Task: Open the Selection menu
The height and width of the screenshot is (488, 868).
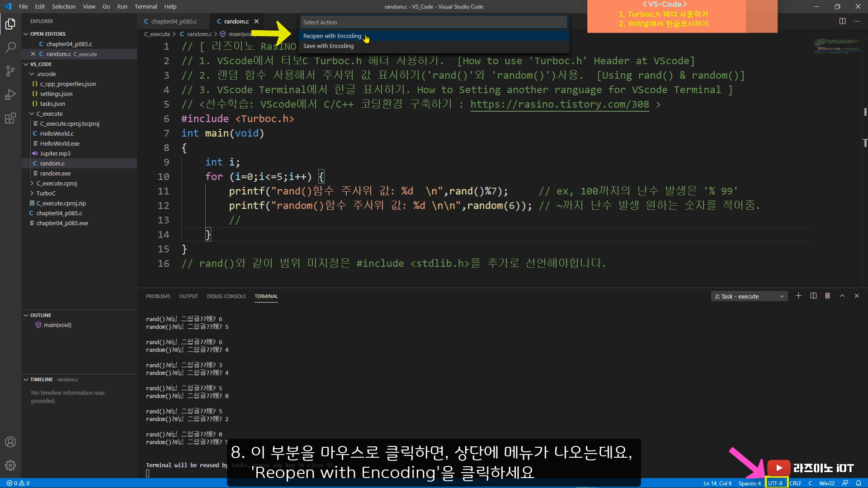Action: (64, 6)
